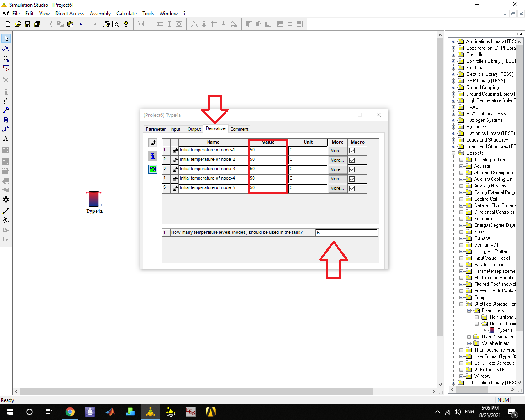Click the yellow Help question mark icon
Image resolution: width=525 pixels, height=420 pixels.
(126, 24)
